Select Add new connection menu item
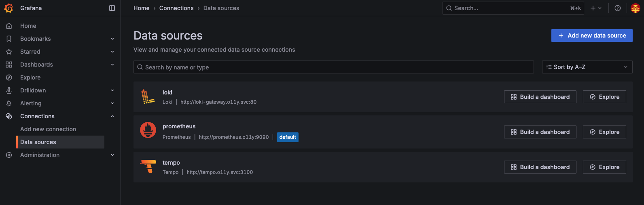This screenshot has width=644, height=205. pos(48,129)
